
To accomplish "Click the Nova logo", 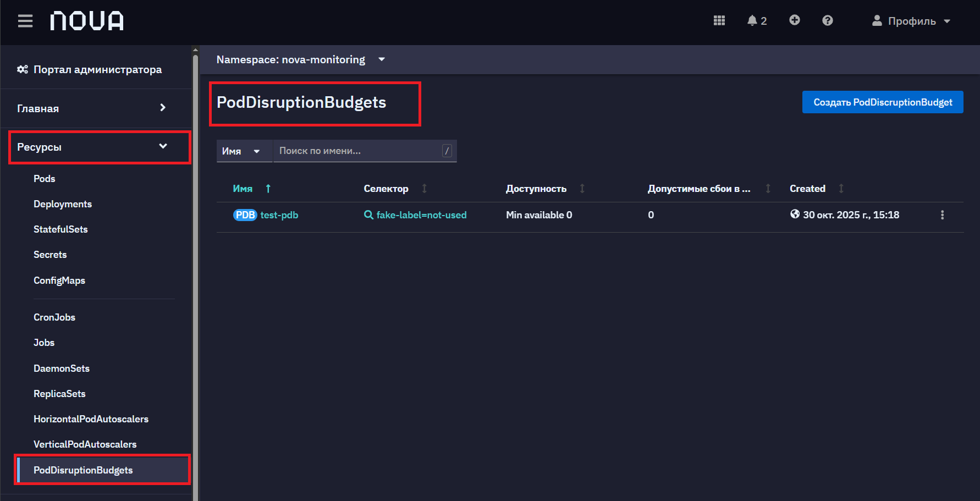I will pos(87,21).
